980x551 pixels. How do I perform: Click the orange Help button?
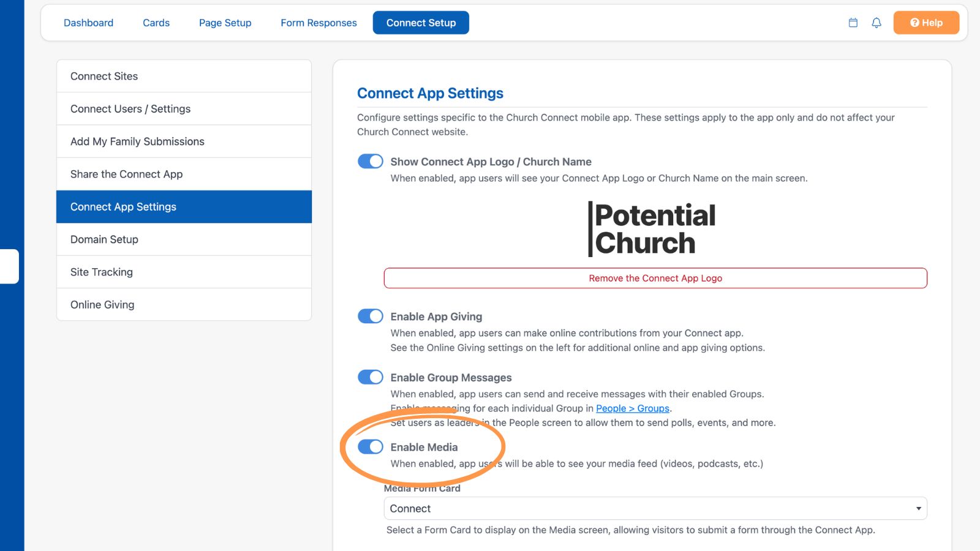click(926, 23)
